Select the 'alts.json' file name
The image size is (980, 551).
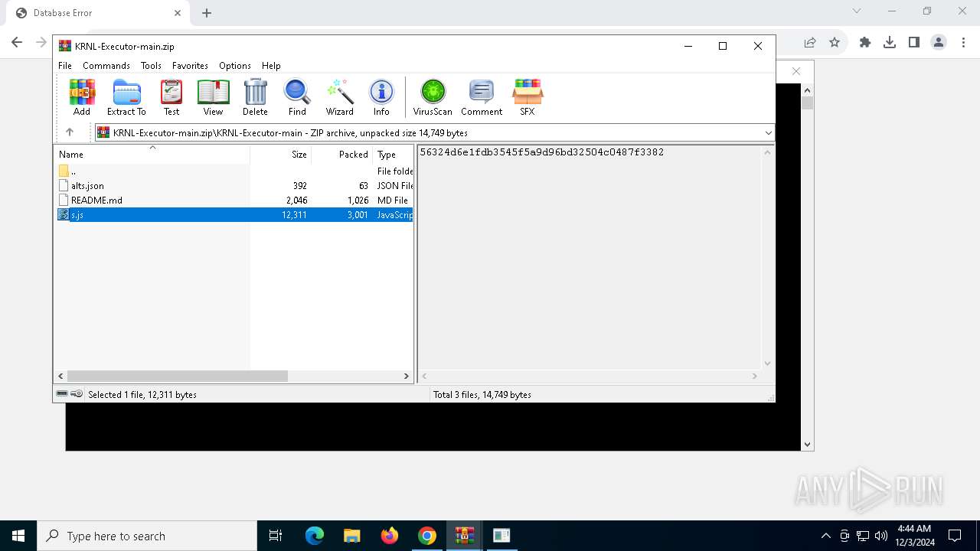pos(87,185)
